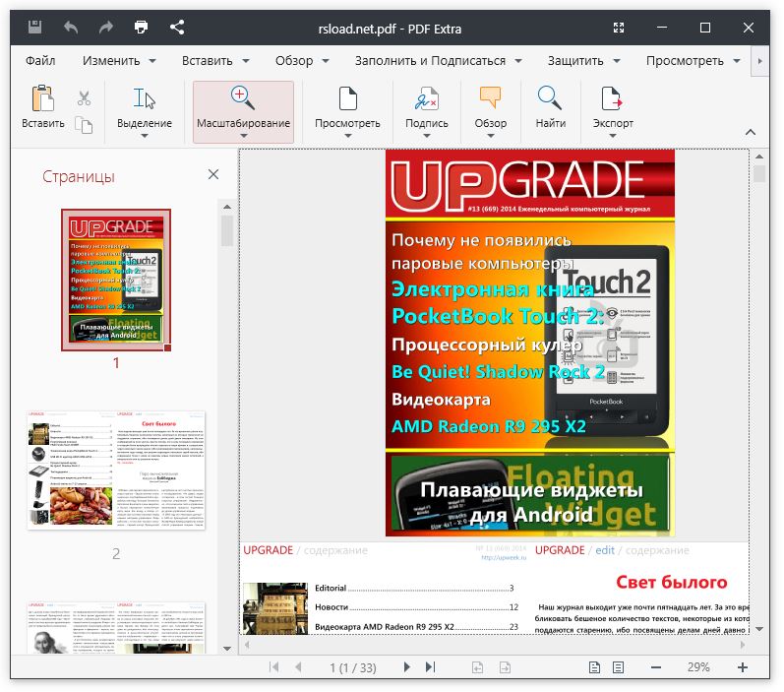Switch to continuous page layout
Viewport: 784px width, 692px height.
pos(619,667)
